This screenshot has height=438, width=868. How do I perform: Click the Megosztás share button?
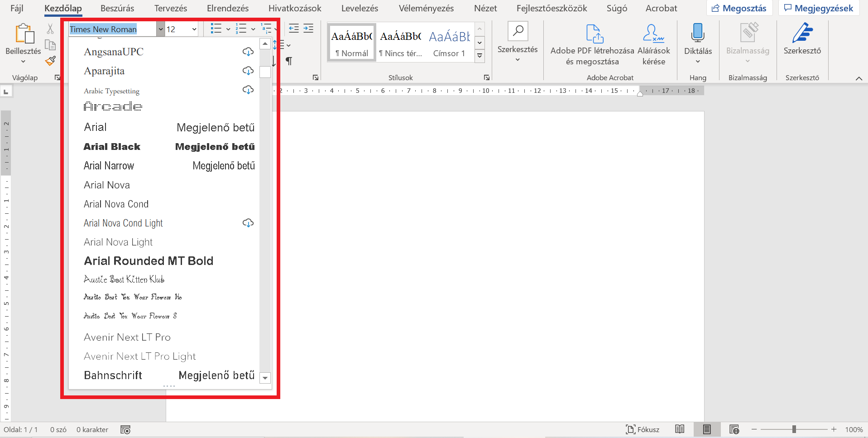[x=739, y=8]
